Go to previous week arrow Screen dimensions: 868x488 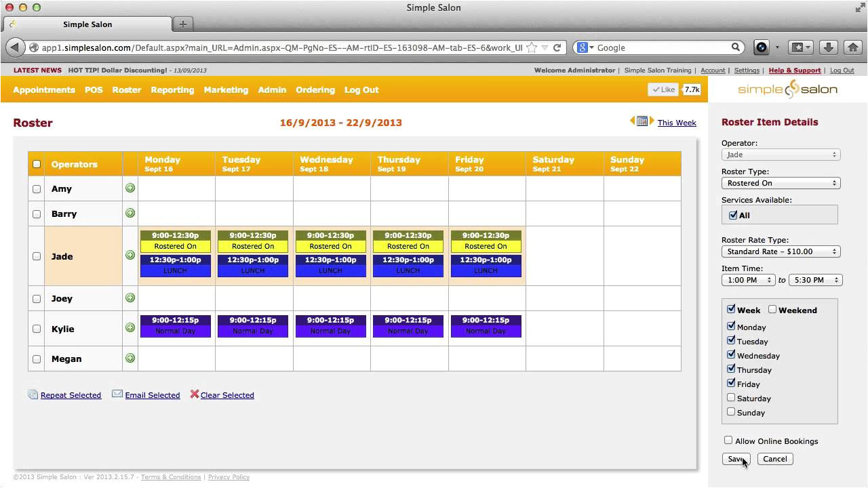coord(632,121)
